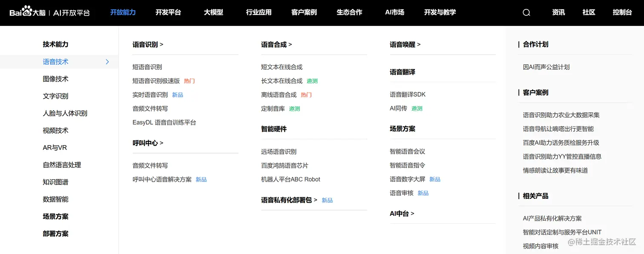The image size is (644, 254).
Task: Expand the 呼叫中心 section arrow
Action: (161, 143)
